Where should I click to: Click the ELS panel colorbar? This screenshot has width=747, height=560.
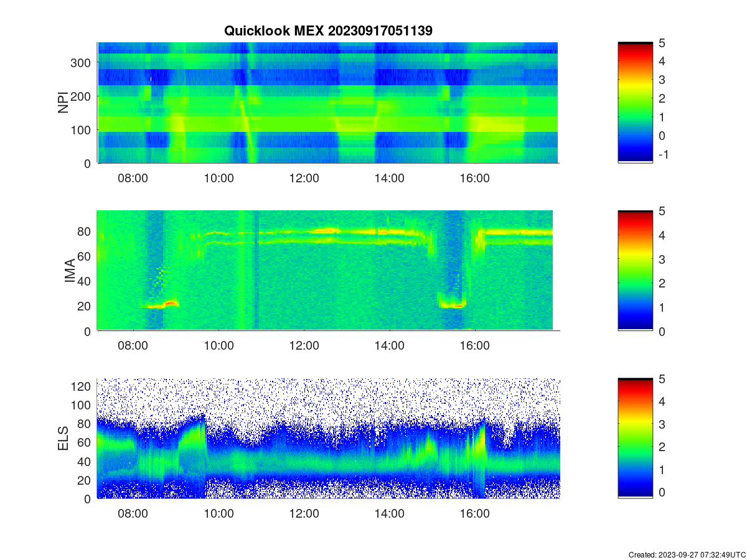635,438
